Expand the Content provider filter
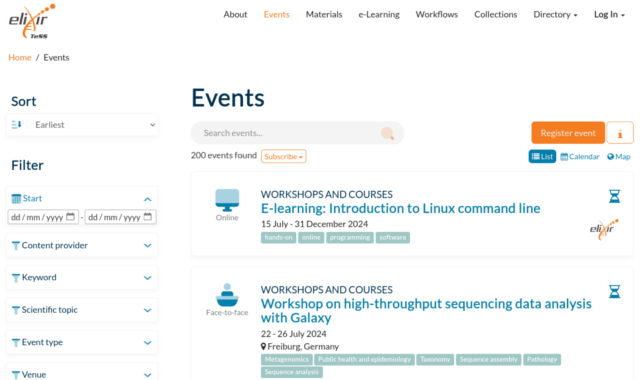The image size is (640, 380). coord(82,245)
